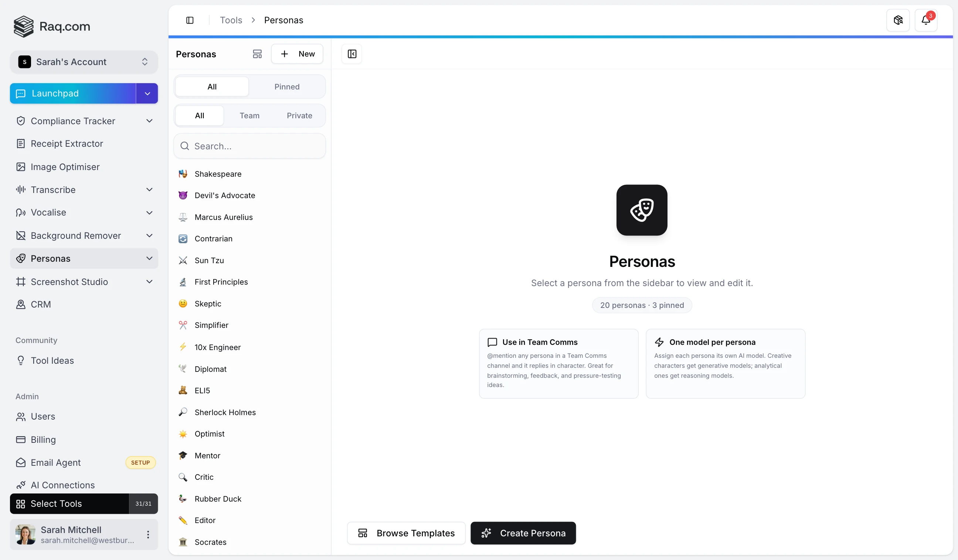Expand the Launchpad dropdown arrow
958x560 pixels.
tap(147, 93)
